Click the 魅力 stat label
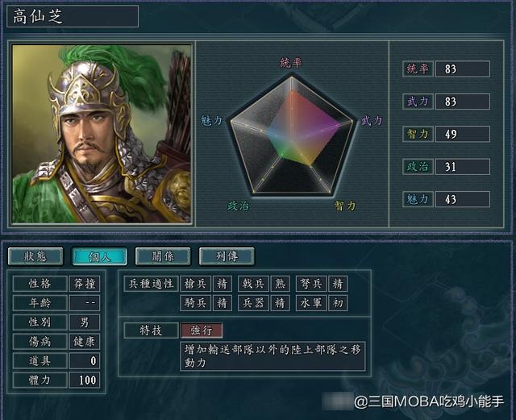 click(418, 199)
